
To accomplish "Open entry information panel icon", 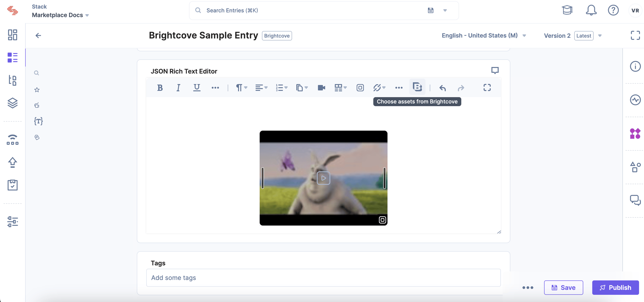I will [x=635, y=66].
